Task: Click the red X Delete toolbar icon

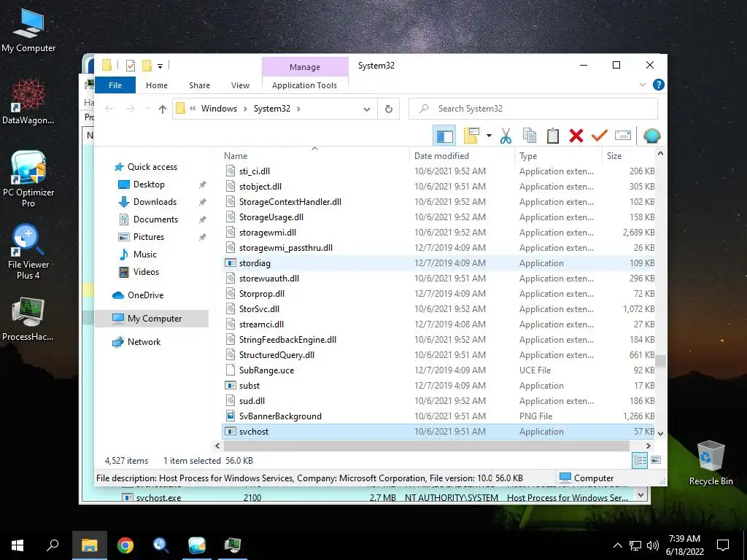Action: click(x=576, y=136)
